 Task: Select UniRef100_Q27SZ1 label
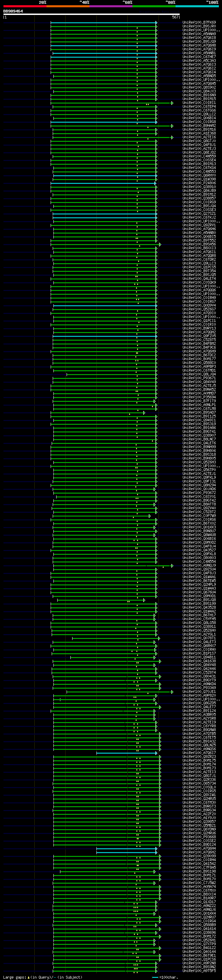tap(199, 213)
